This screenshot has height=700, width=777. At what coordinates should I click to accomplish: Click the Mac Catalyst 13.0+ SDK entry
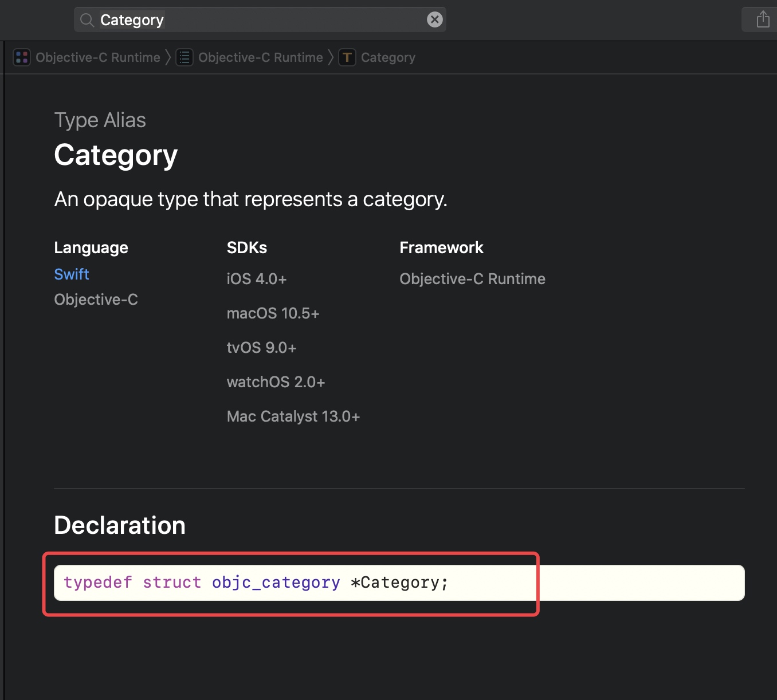click(293, 416)
